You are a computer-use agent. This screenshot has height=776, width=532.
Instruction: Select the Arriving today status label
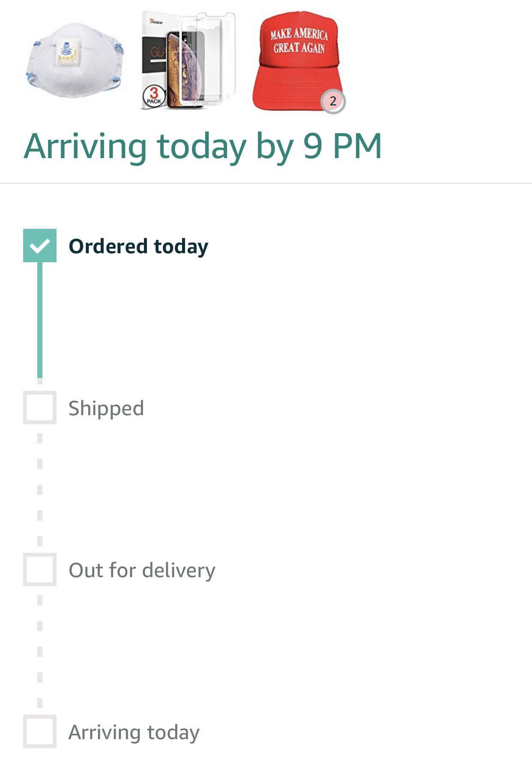point(134,733)
